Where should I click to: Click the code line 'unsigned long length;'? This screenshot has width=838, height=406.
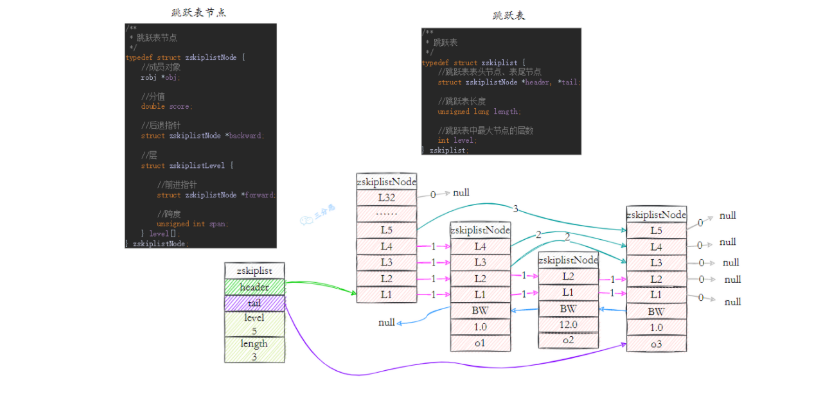pyautogui.click(x=478, y=112)
